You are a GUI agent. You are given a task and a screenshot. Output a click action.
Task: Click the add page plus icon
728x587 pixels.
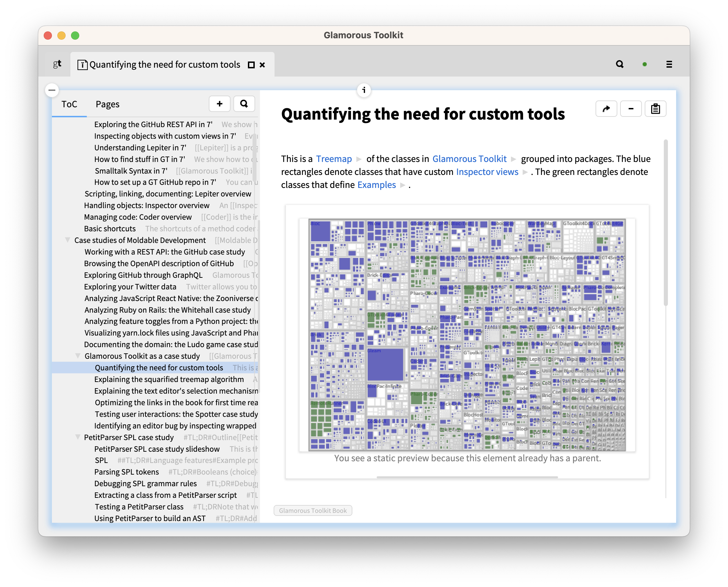(x=220, y=104)
